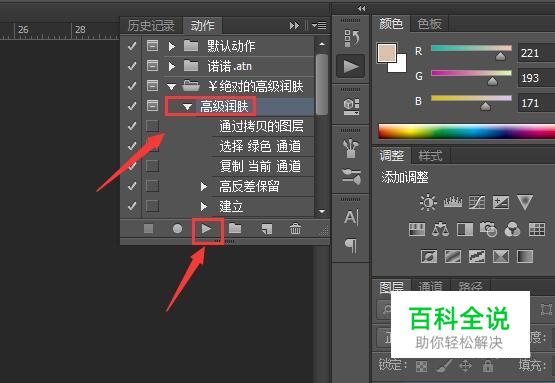The height and width of the screenshot is (383, 555).
Task: Pick a color from the spectrum ramp
Action: click(x=467, y=131)
